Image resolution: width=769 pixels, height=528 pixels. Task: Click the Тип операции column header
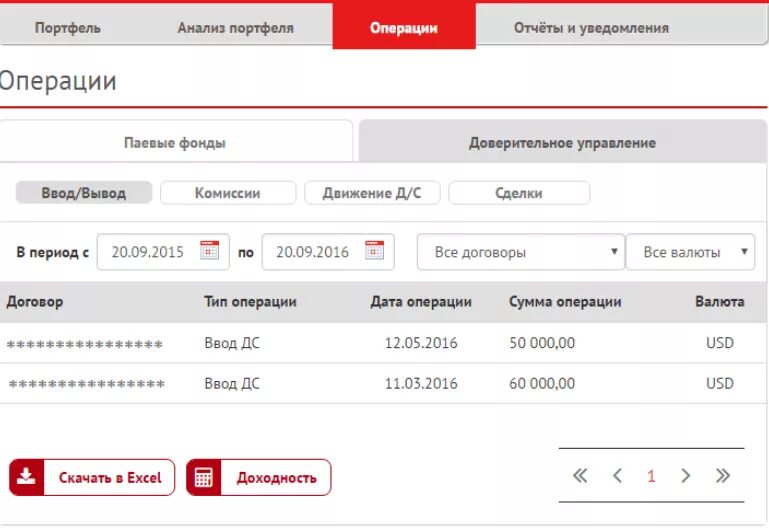[250, 301]
